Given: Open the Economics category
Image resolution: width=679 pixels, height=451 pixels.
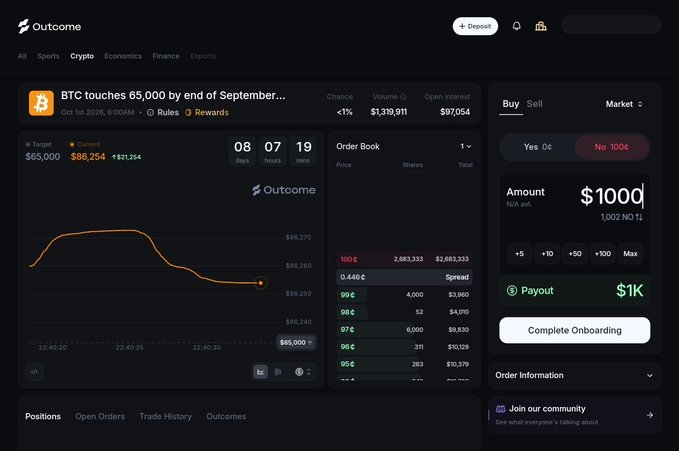Looking at the screenshot, I should [x=123, y=56].
